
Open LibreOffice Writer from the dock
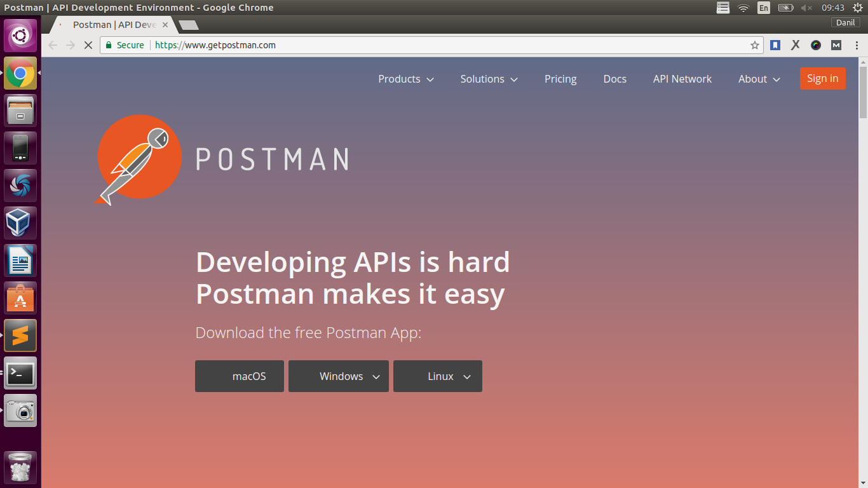click(20, 260)
